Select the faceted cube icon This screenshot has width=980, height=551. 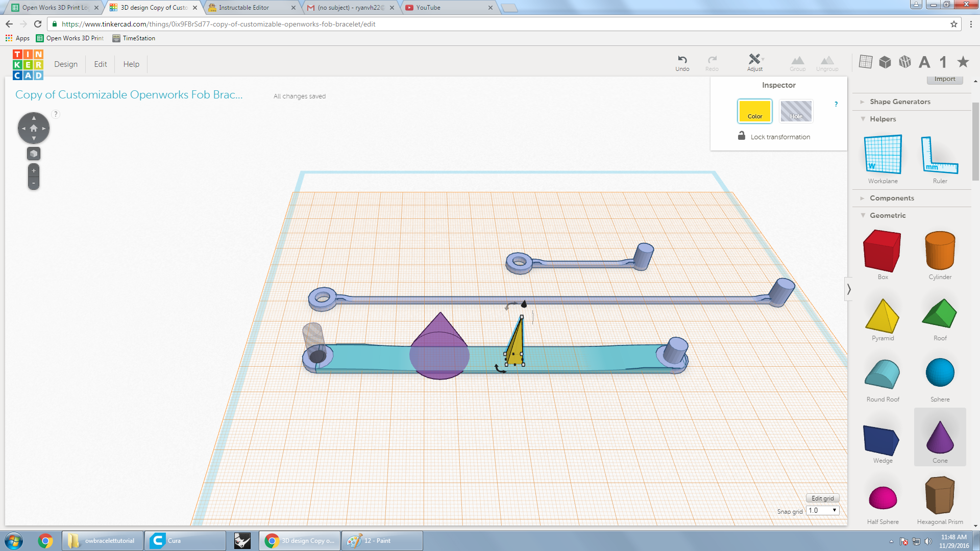pos(905,62)
